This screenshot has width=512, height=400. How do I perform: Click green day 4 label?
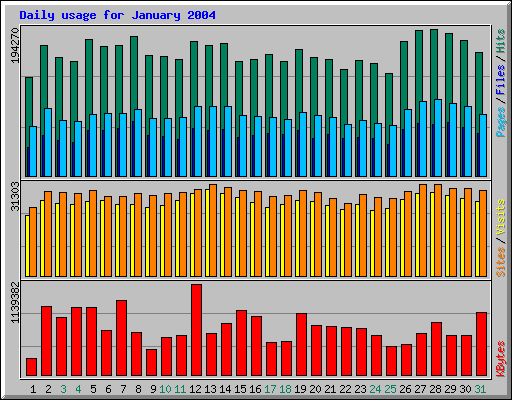coord(78,389)
